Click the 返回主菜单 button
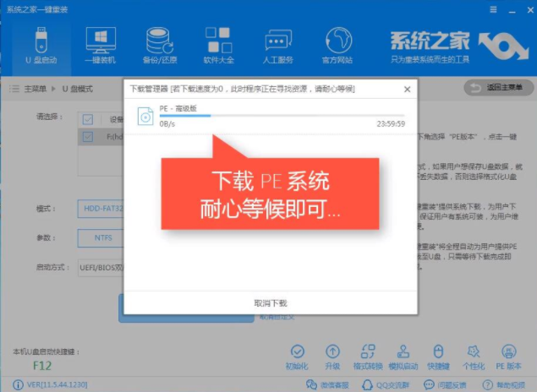Viewport: 537px width, 392px height. click(x=499, y=88)
